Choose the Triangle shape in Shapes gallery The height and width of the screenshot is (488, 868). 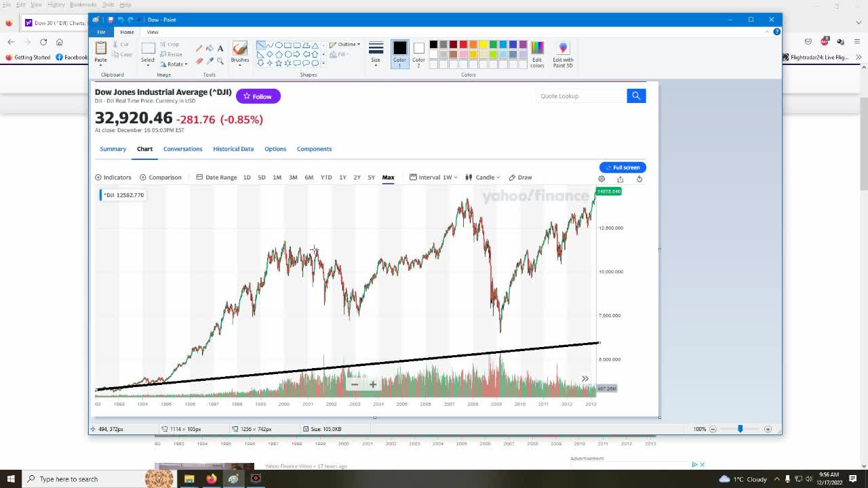click(x=315, y=45)
